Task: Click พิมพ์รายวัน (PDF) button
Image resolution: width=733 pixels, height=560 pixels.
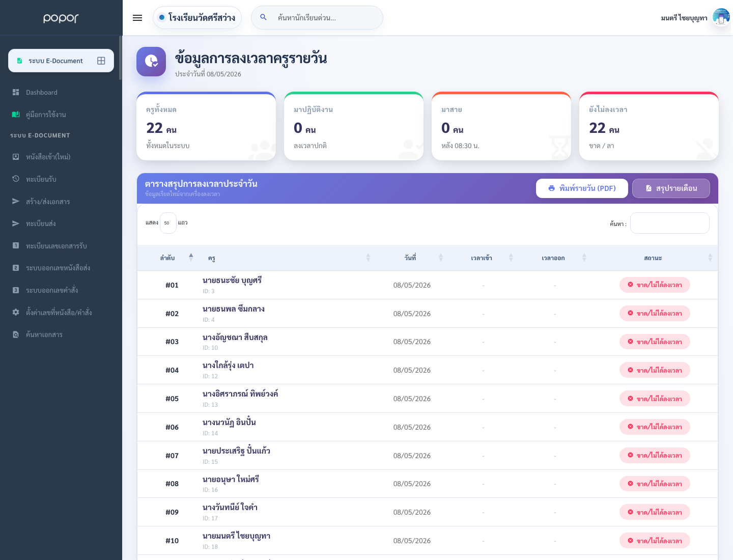Action: pyautogui.click(x=582, y=188)
